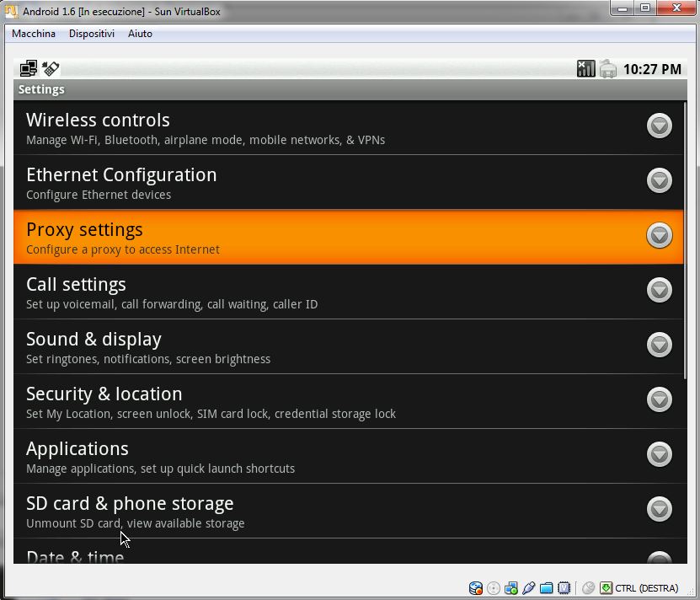Viewport: 700px width, 600px height.
Task: Click VirtualBox network adapter status icon
Action: click(511, 588)
